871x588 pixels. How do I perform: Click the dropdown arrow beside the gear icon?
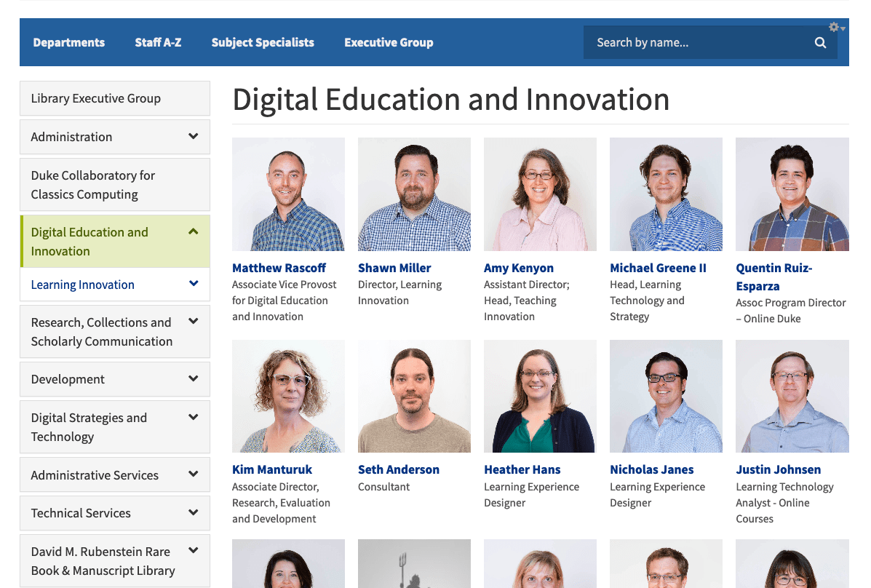pyautogui.click(x=841, y=29)
